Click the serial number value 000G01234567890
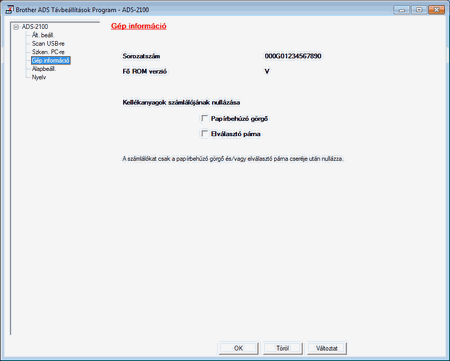 tap(293, 56)
